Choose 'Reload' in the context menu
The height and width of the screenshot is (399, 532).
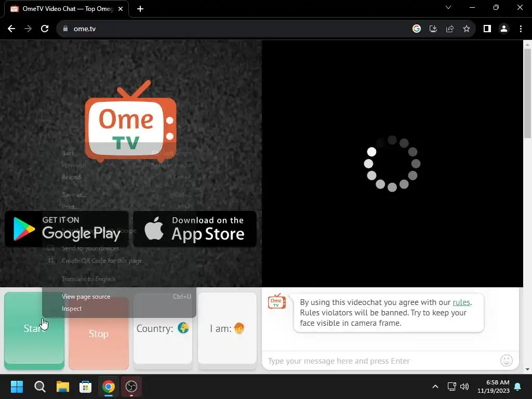coord(119,177)
